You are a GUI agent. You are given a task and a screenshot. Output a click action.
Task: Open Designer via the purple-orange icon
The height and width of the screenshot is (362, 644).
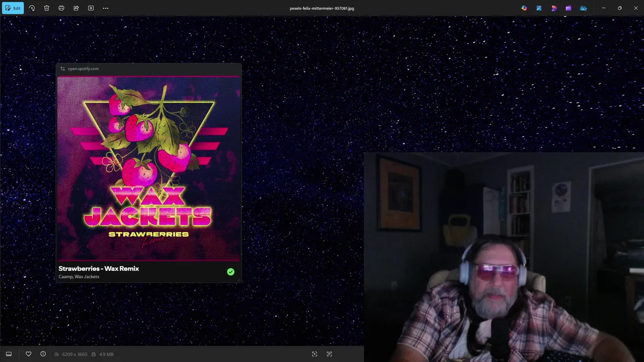point(554,8)
